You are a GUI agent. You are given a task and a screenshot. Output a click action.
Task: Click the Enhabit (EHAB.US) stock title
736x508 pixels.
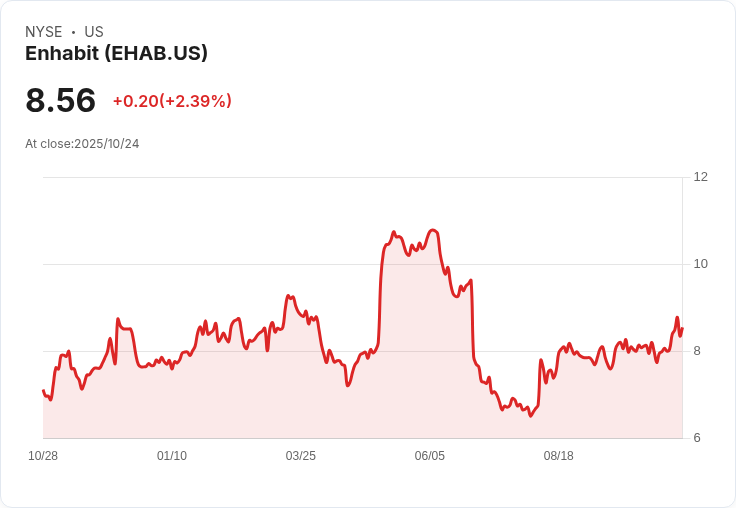pyautogui.click(x=116, y=54)
